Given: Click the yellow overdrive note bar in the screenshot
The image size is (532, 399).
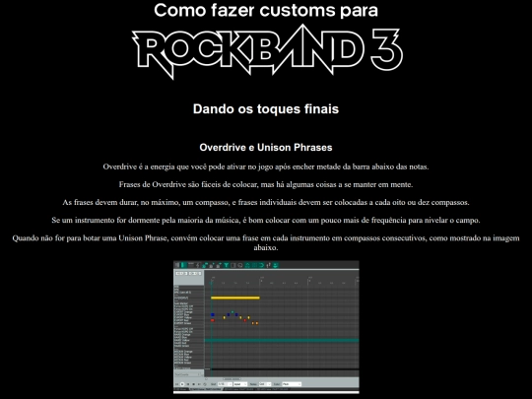Looking at the screenshot, I should (x=235, y=298).
